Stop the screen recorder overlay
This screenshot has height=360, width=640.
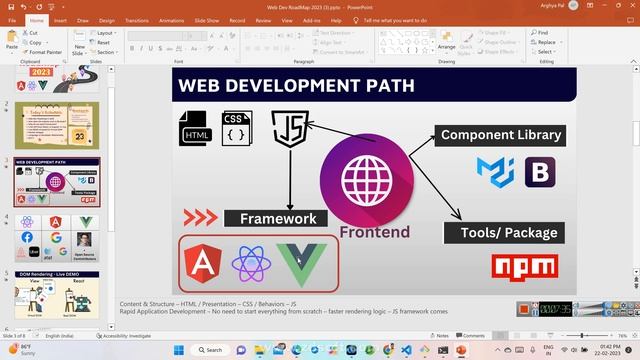click(x=524, y=309)
